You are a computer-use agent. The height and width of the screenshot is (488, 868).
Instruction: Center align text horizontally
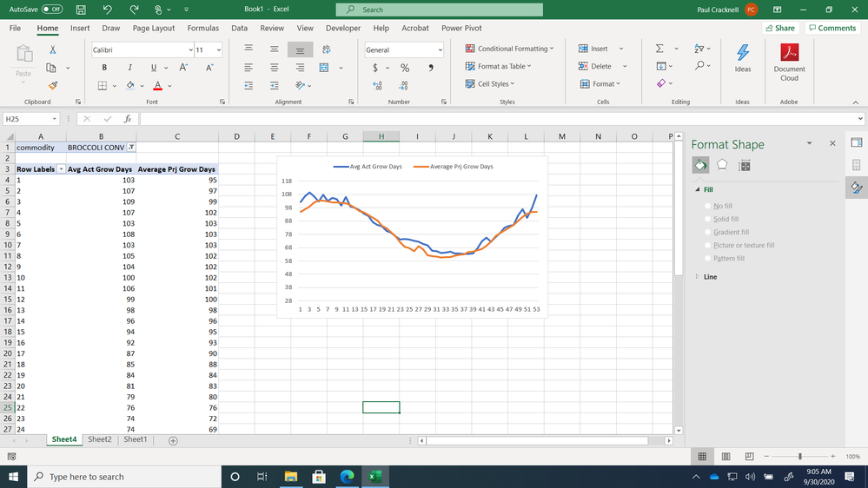tap(274, 68)
